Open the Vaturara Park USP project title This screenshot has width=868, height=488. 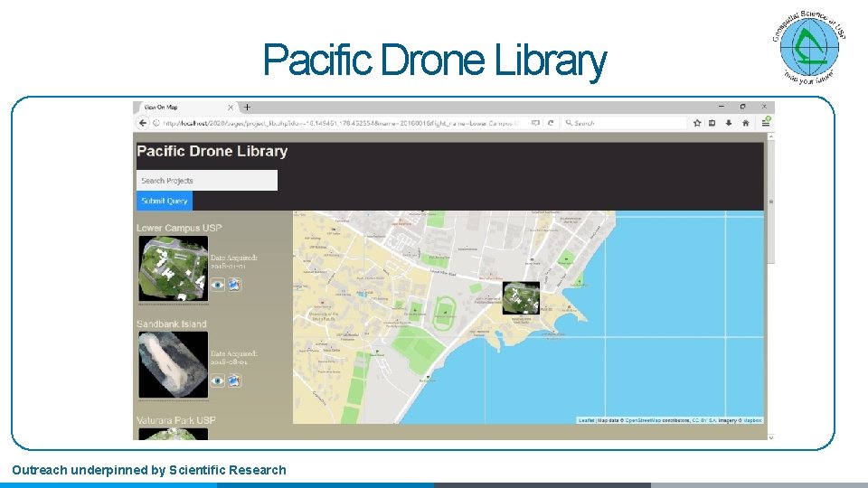[176, 420]
